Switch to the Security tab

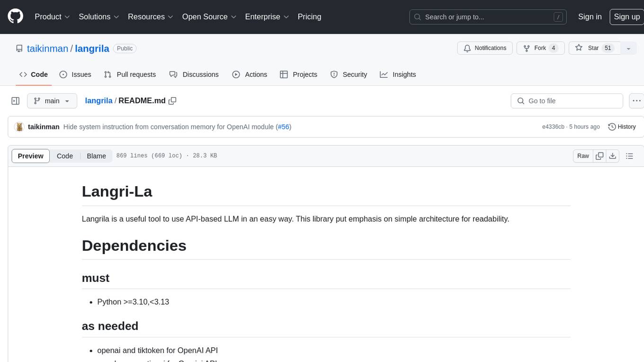point(349,74)
